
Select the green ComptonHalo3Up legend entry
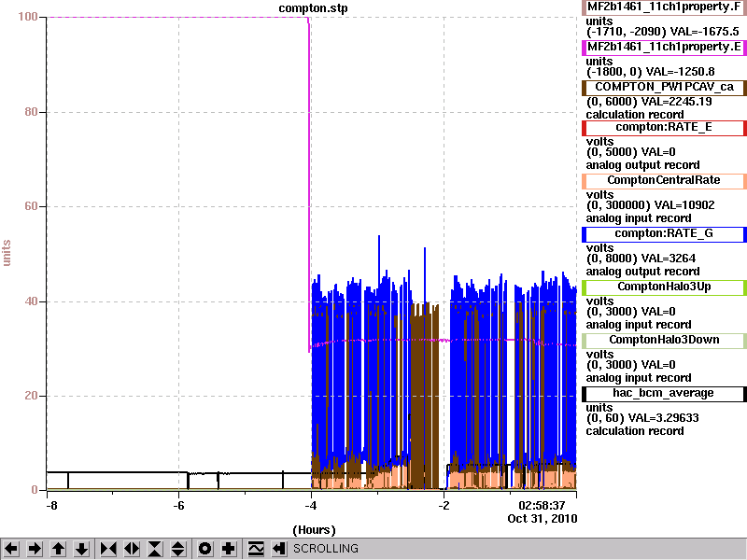pyautogui.click(x=664, y=287)
